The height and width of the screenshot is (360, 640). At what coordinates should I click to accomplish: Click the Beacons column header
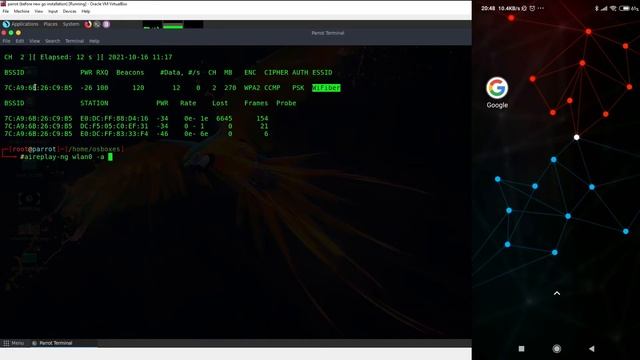pyautogui.click(x=130, y=73)
